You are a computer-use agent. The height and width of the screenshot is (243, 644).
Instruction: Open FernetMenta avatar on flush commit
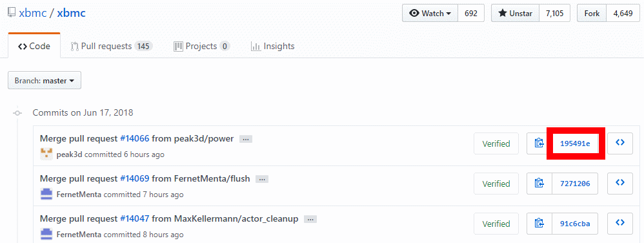[x=46, y=194]
